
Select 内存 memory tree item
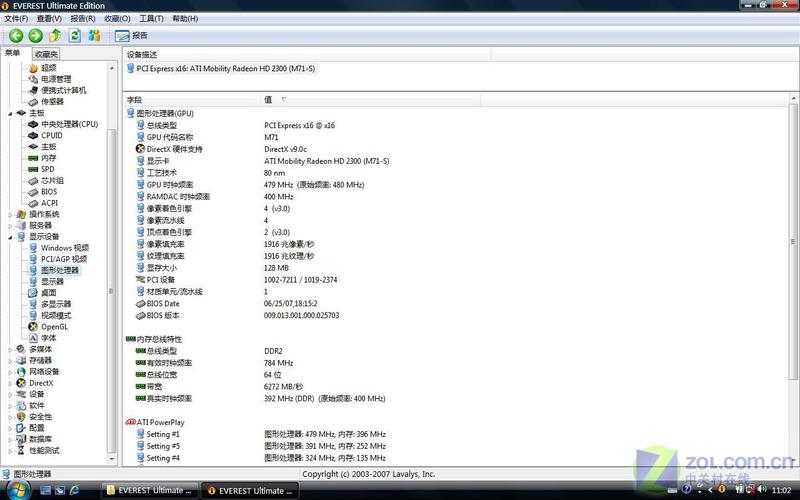click(x=48, y=158)
